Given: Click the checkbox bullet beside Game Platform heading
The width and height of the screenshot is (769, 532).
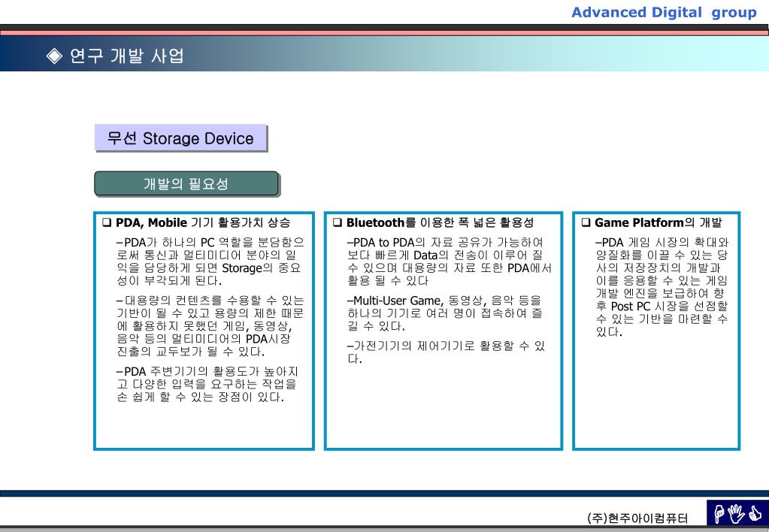Looking at the screenshot, I should point(586,222).
